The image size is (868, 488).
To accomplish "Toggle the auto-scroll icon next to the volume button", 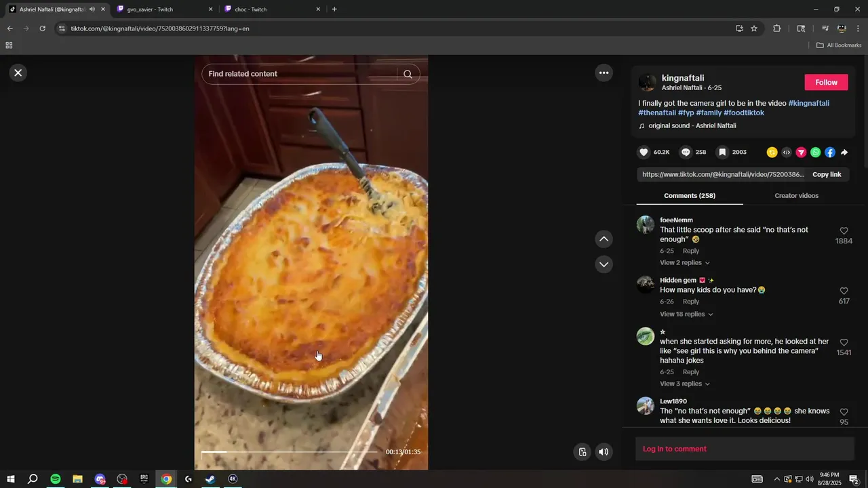I will pos(582,452).
